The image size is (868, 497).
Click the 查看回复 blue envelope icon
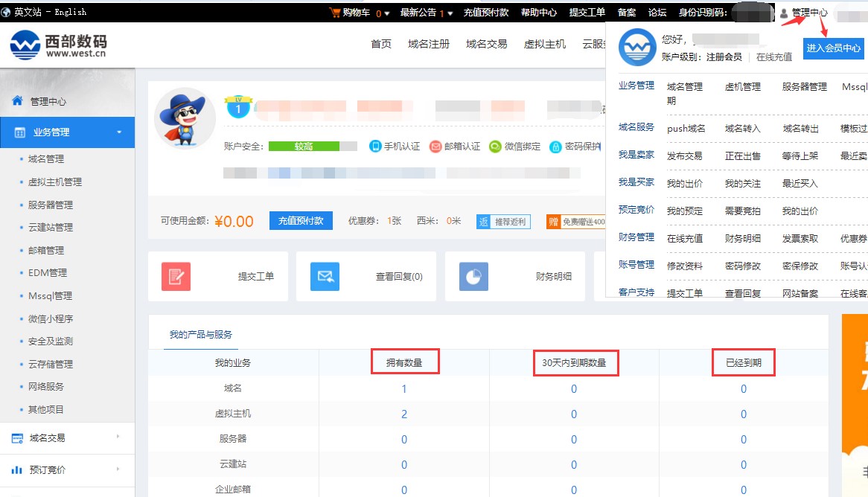325,276
